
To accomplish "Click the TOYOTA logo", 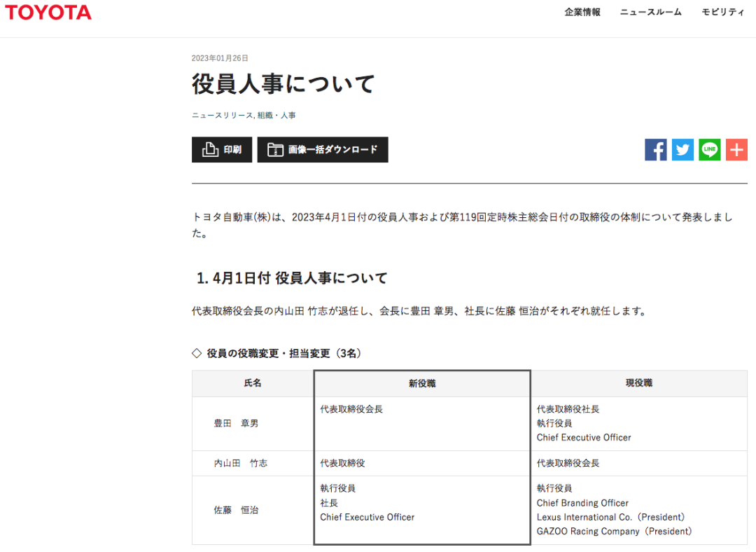I will pyautogui.click(x=48, y=13).
